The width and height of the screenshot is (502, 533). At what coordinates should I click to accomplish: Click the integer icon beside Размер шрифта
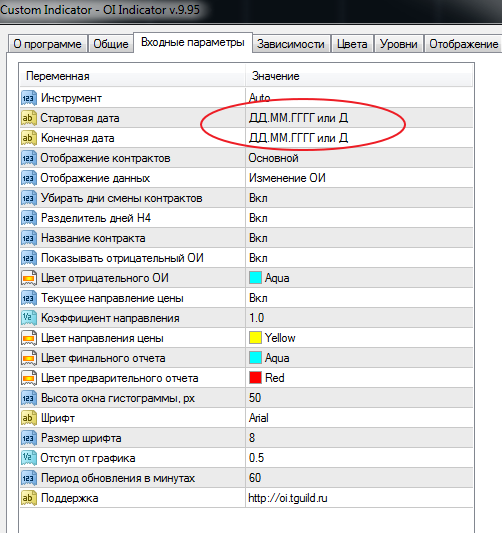pos(29,439)
